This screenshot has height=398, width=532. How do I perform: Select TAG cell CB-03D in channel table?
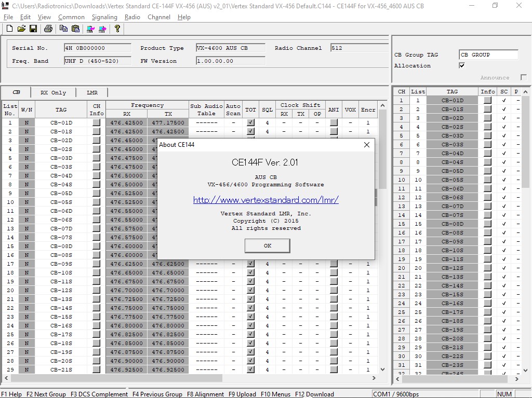tap(61, 158)
